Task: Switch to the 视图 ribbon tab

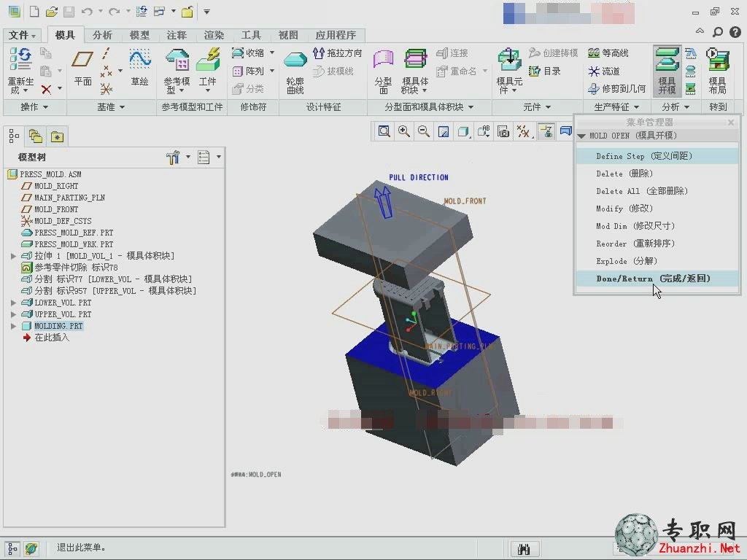Action: 288,35
